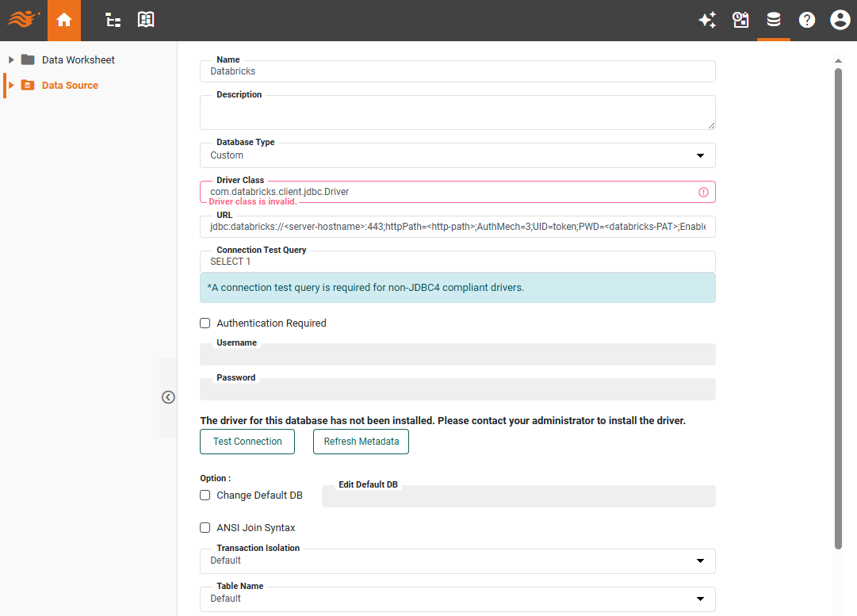
Task: Open the Help question mark icon
Action: [807, 20]
